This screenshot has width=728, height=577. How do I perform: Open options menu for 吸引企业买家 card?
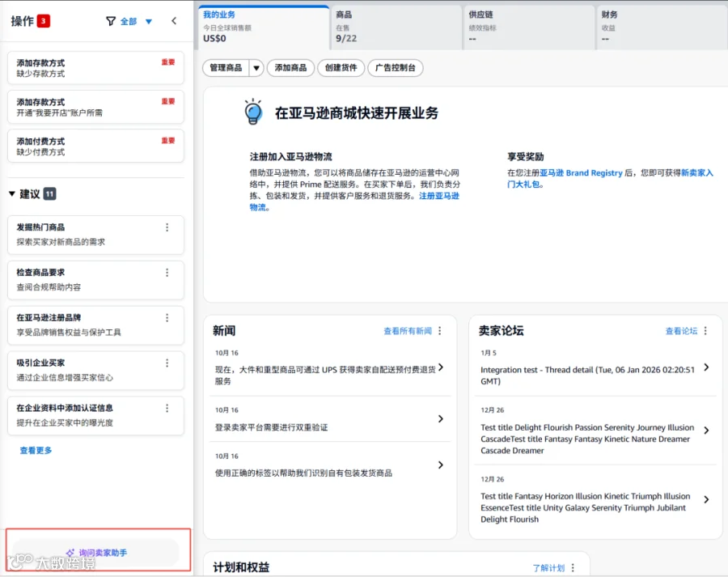[167, 363]
